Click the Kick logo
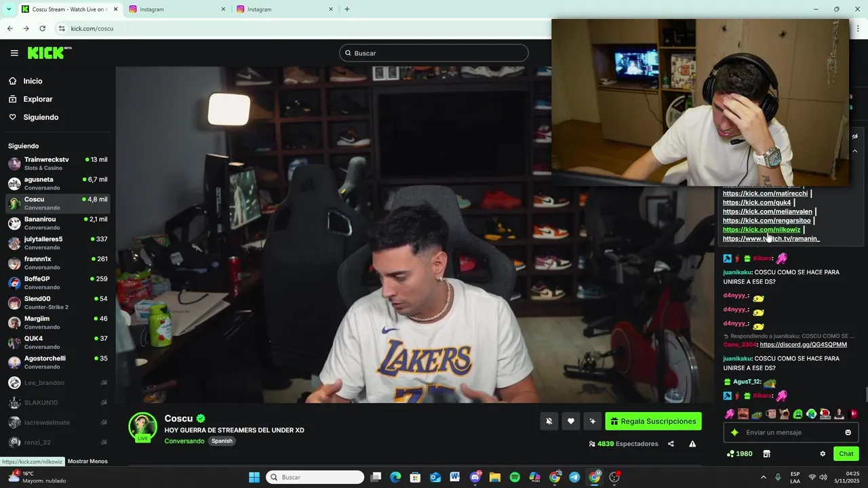This screenshot has width=868, height=488. (50, 53)
